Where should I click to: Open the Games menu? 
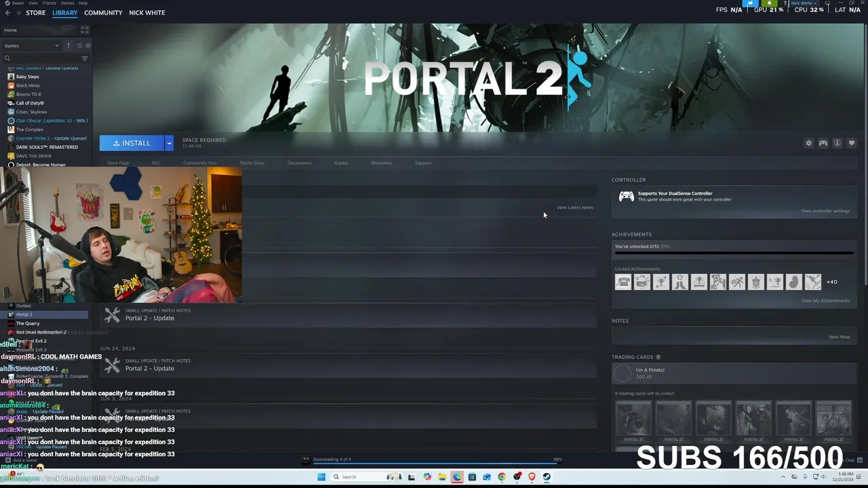(x=67, y=3)
